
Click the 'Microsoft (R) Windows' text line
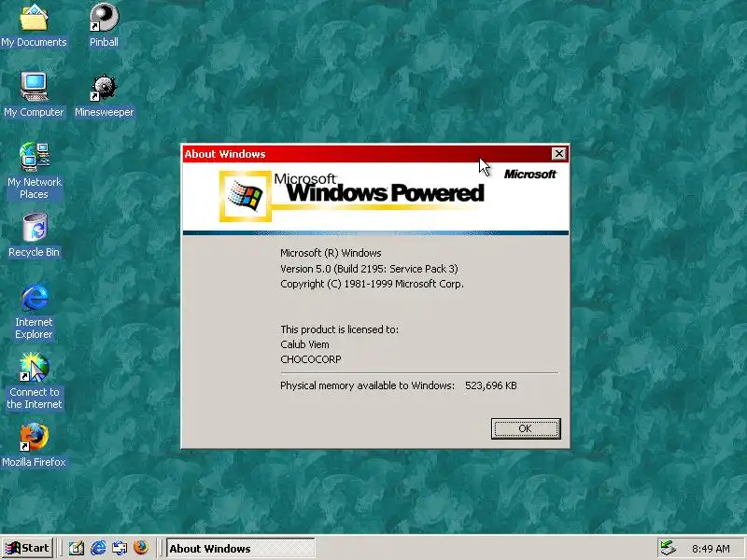point(331,253)
